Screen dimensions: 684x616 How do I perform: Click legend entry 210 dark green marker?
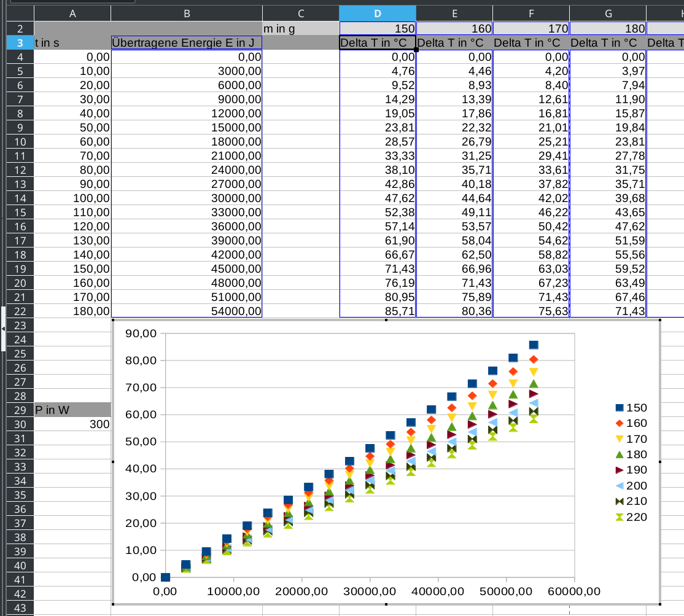tap(631, 501)
